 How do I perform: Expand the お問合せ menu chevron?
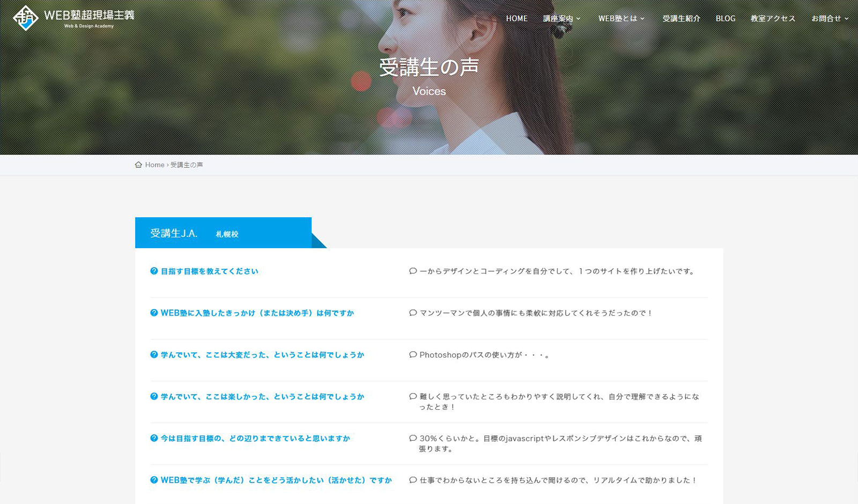tap(847, 19)
